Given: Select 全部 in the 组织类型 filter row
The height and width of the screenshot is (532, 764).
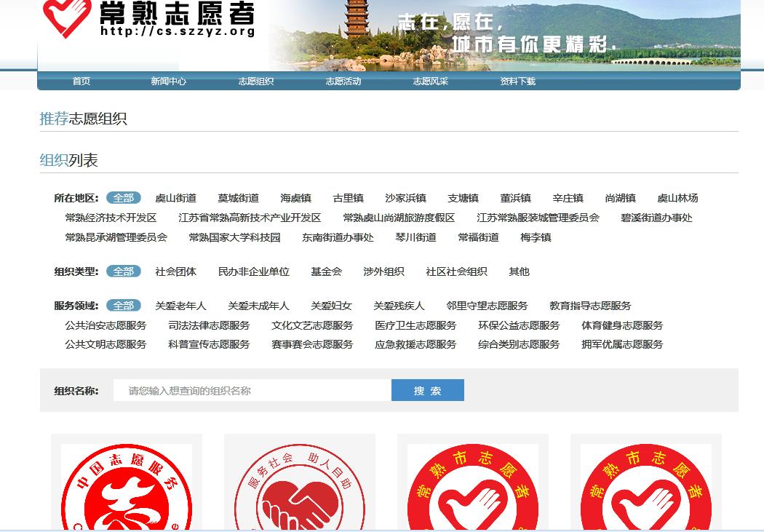Looking at the screenshot, I should (124, 271).
